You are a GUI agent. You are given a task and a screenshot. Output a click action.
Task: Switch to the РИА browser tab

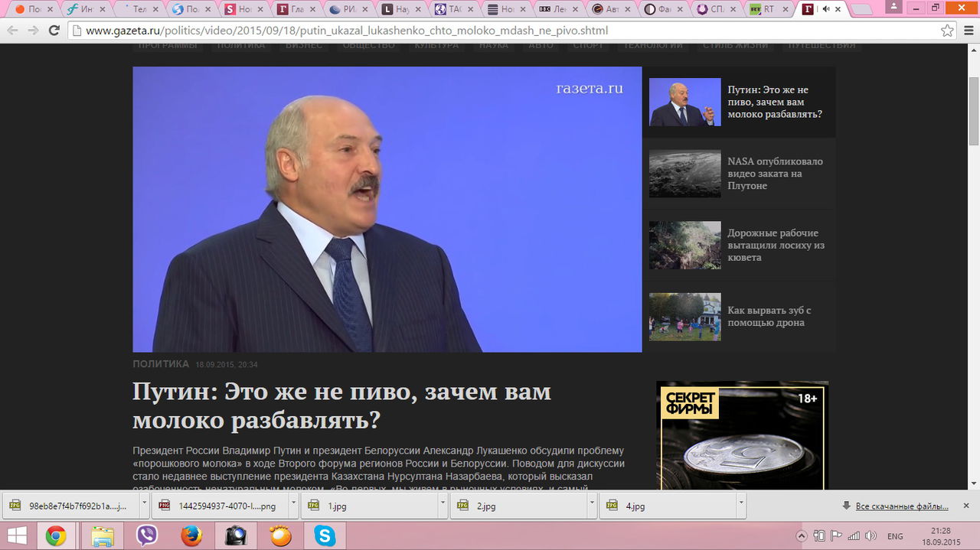(x=348, y=9)
